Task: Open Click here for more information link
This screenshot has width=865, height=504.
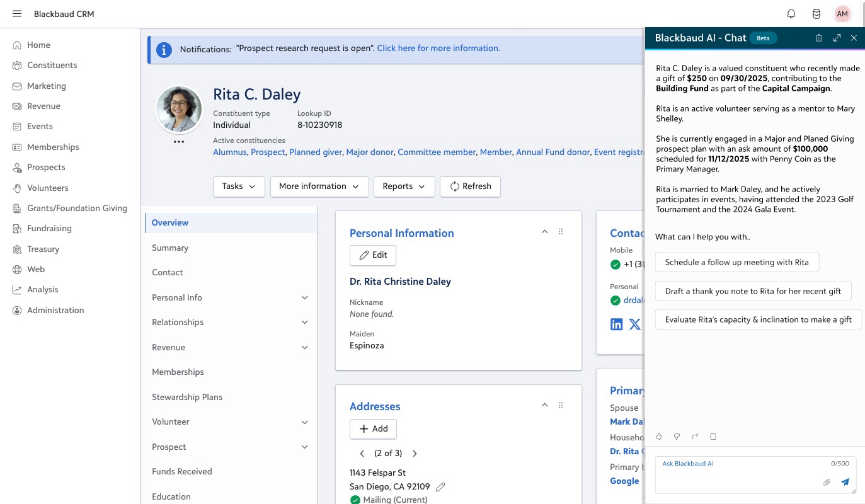Action: [438, 49]
